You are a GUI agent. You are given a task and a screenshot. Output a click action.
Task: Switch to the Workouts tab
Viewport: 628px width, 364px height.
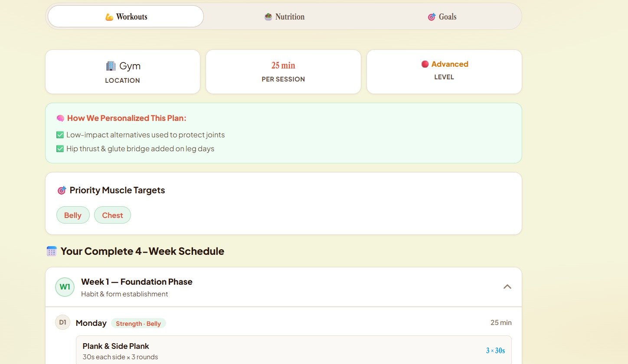[x=126, y=16]
